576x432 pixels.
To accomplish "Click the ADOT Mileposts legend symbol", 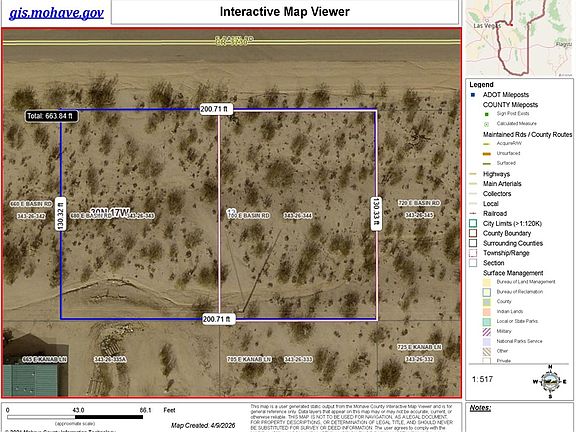I will tap(473, 95).
